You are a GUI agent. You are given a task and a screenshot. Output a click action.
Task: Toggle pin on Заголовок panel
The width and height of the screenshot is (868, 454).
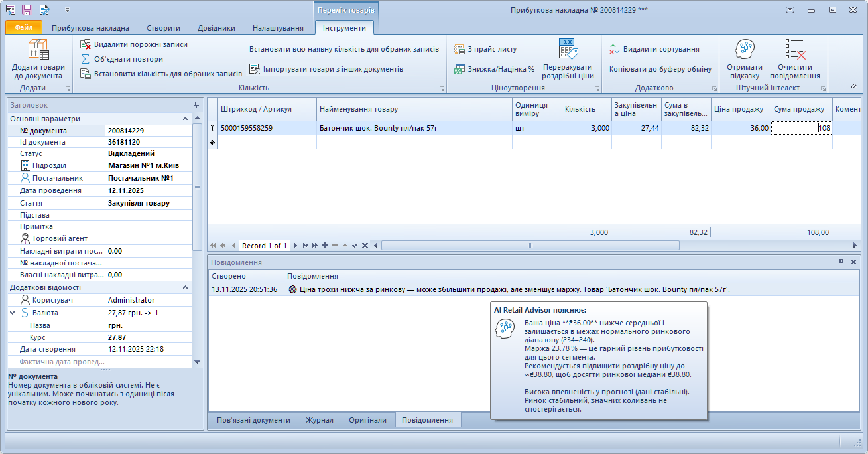196,105
